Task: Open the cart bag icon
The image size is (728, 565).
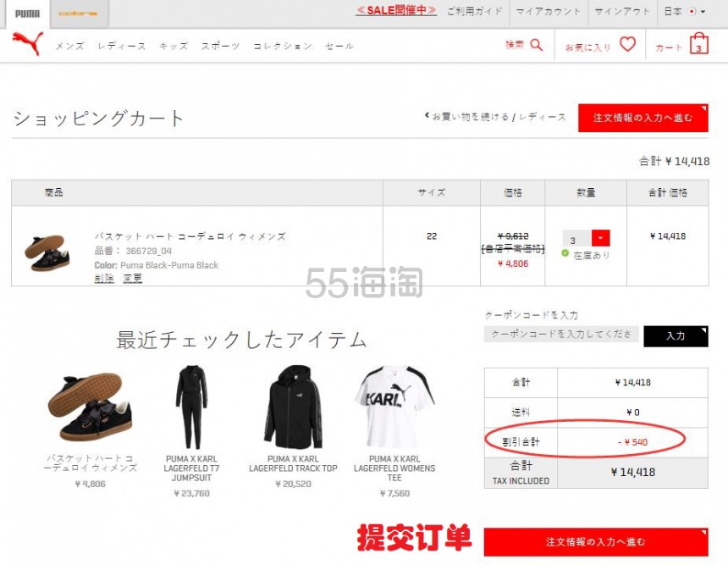Action: point(698,44)
